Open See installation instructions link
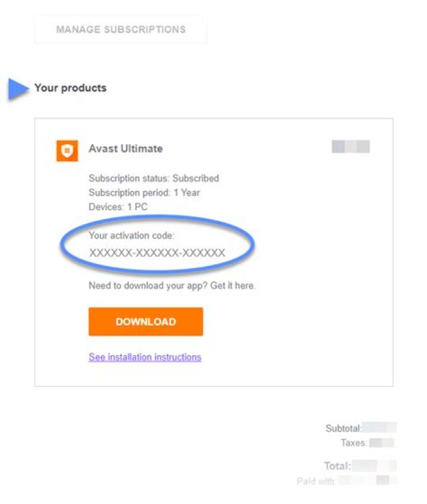 145,357
